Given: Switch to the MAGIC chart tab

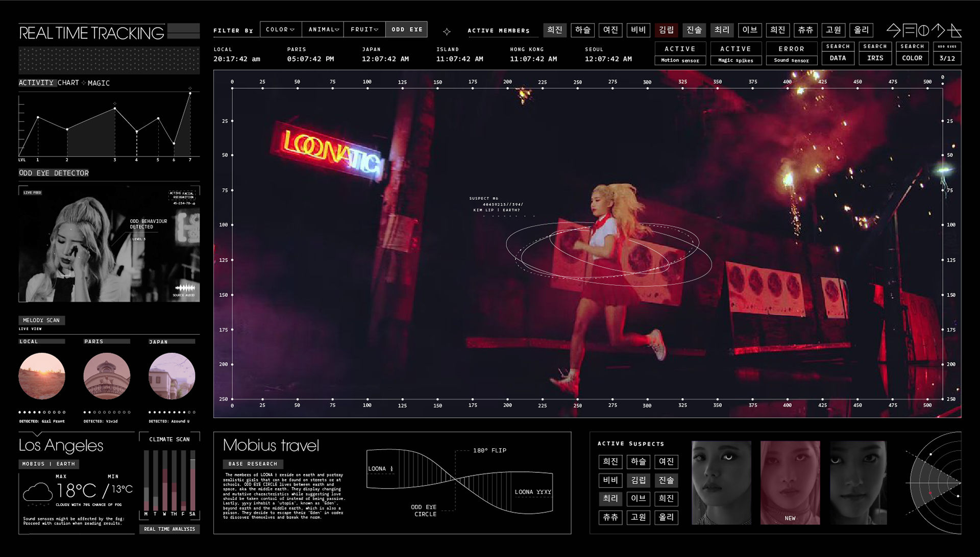Looking at the screenshot, I should click(99, 83).
